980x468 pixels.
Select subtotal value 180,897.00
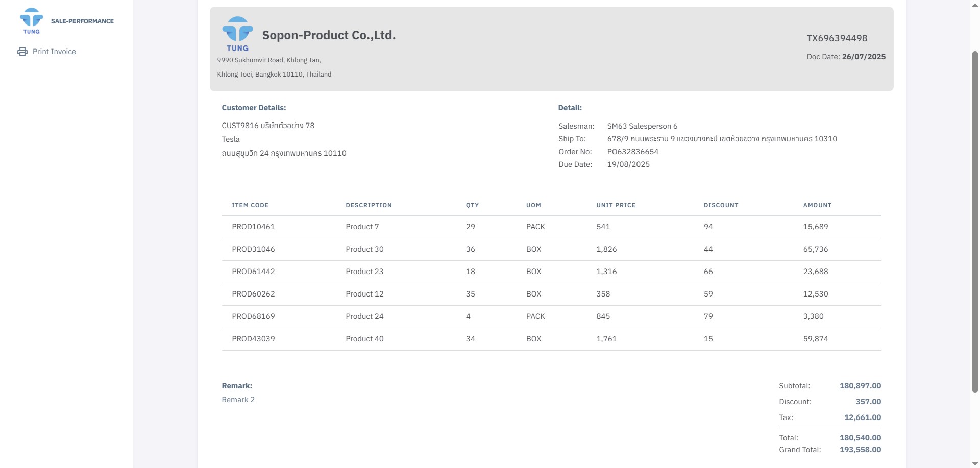pos(861,386)
